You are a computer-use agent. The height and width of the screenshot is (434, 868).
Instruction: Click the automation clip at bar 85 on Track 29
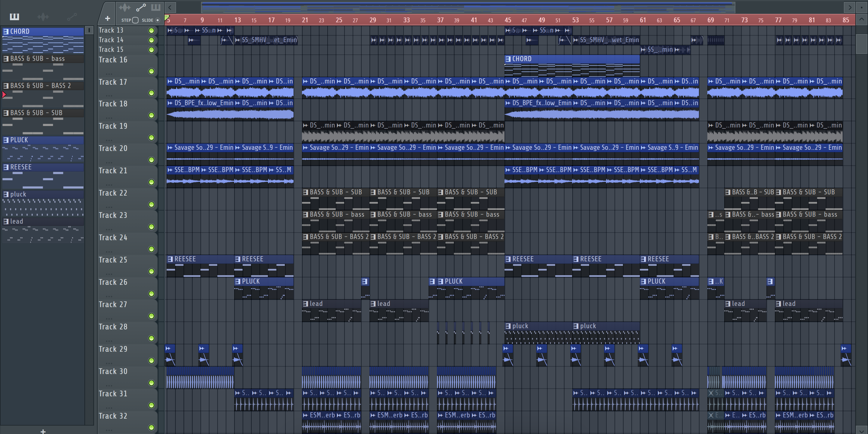(x=846, y=355)
